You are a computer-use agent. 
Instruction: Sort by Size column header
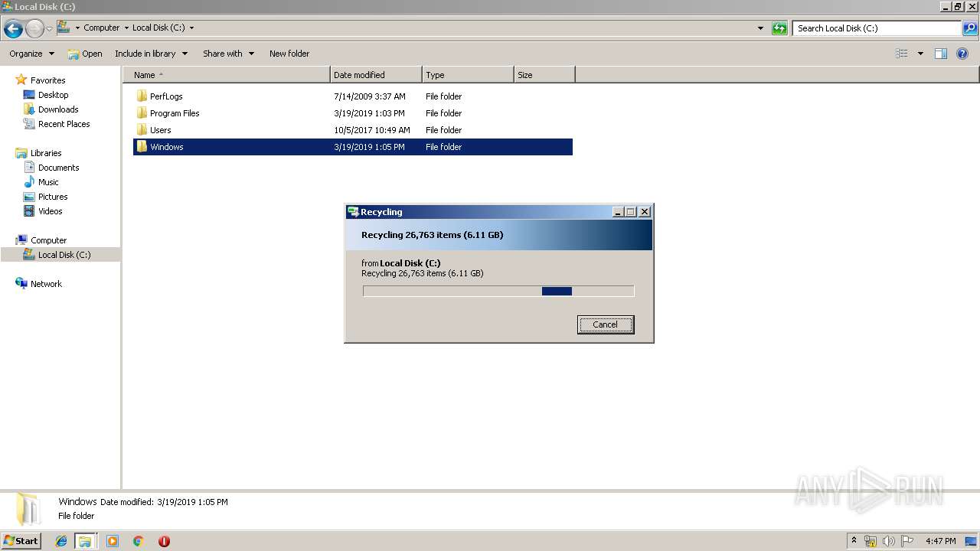coord(544,75)
